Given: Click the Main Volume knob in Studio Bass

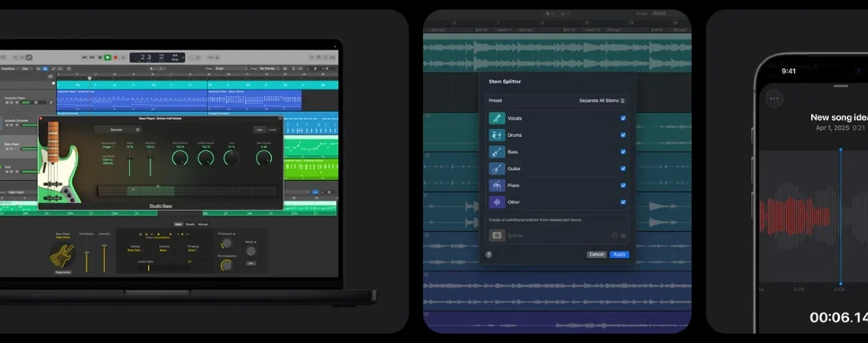Looking at the screenshot, I should coord(264,157).
